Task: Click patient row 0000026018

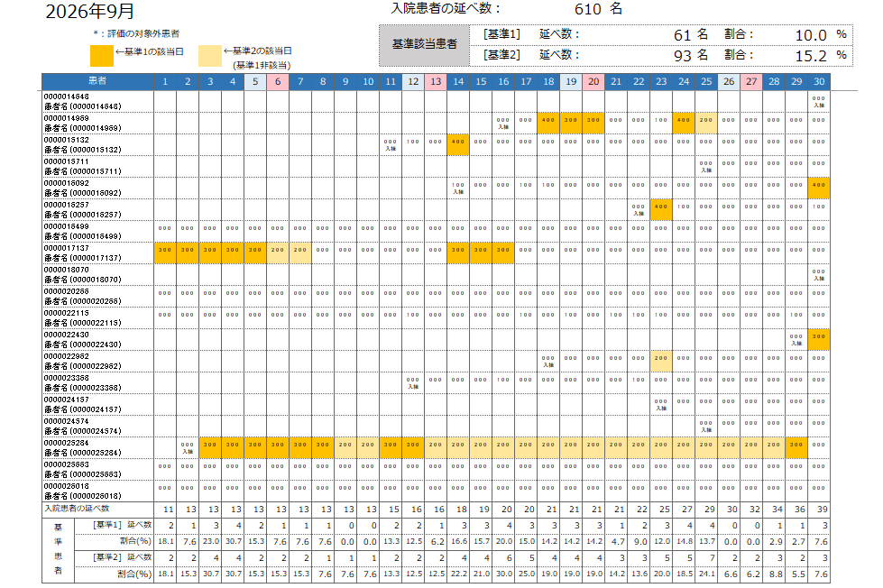Action: (x=436, y=492)
